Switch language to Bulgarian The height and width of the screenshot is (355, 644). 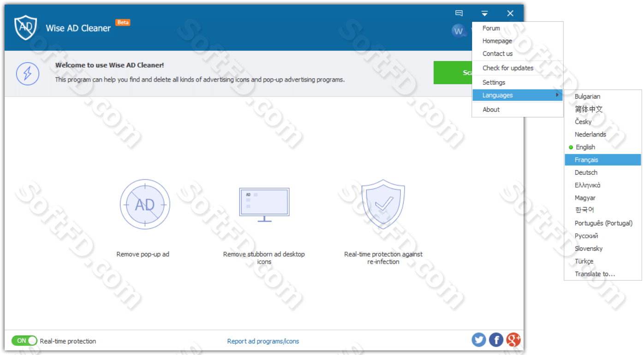(603, 96)
